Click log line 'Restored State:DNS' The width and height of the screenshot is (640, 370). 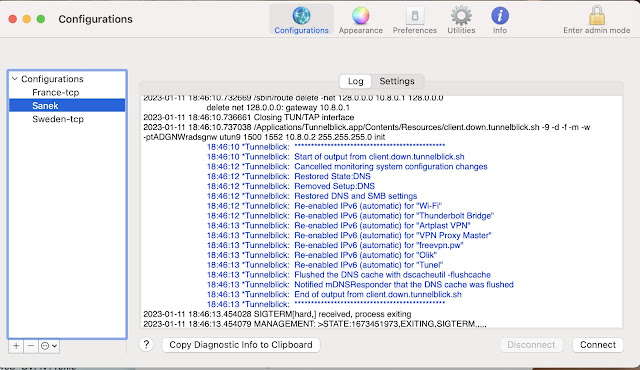tap(289, 176)
